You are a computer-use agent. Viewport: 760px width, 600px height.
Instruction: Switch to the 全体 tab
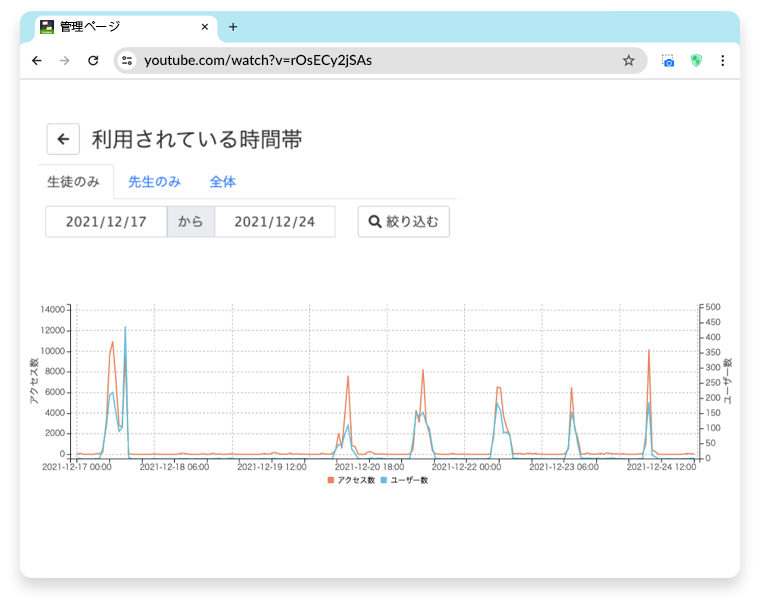tap(222, 182)
